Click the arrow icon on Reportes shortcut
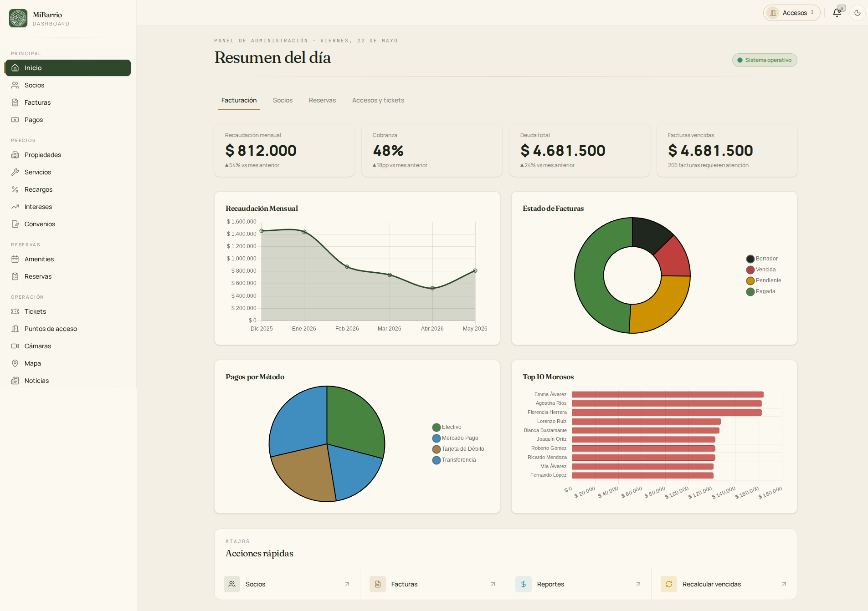Screen dimensions: 868x611 638,584
